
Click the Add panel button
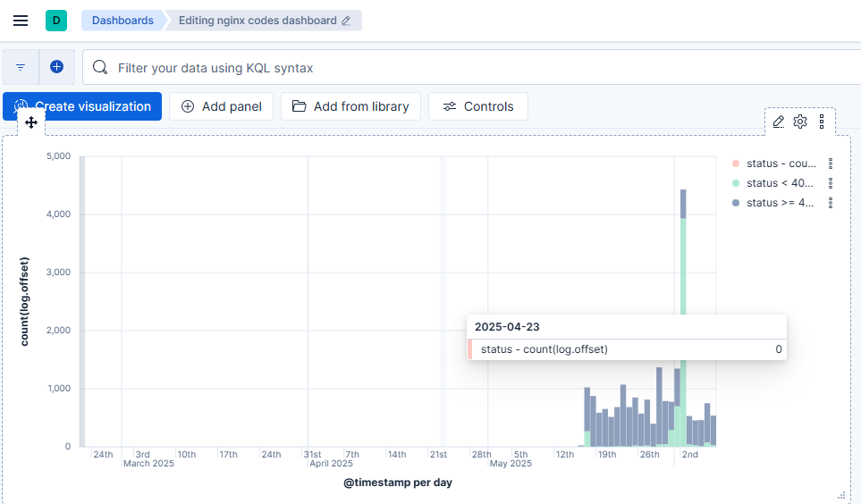(222, 106)
